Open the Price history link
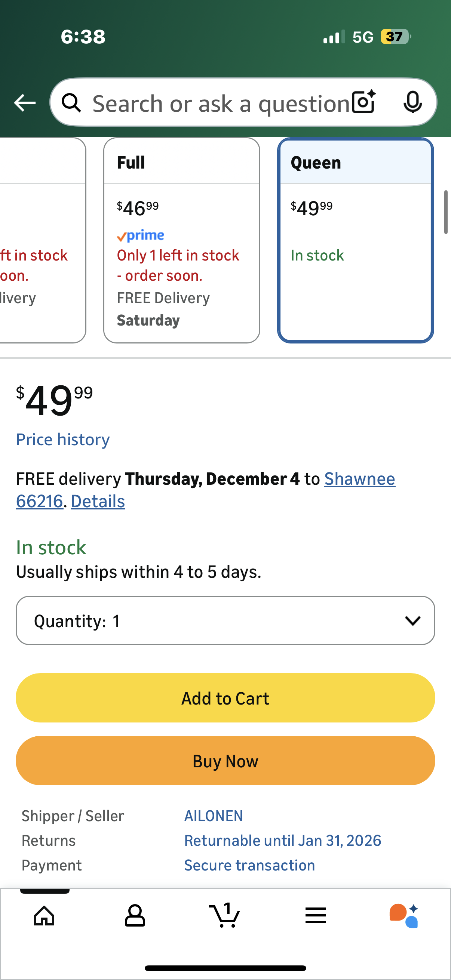 click(63, 440)
